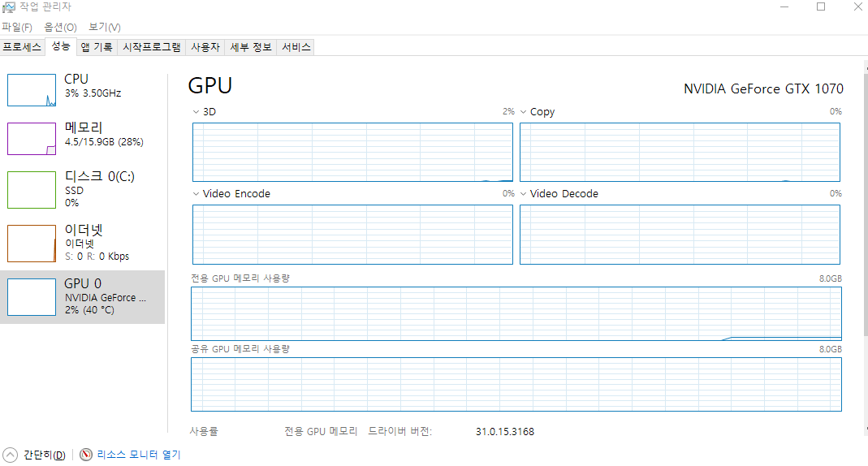
Task: Click the 드라이버 버전: label
Action: coord(400,431)
